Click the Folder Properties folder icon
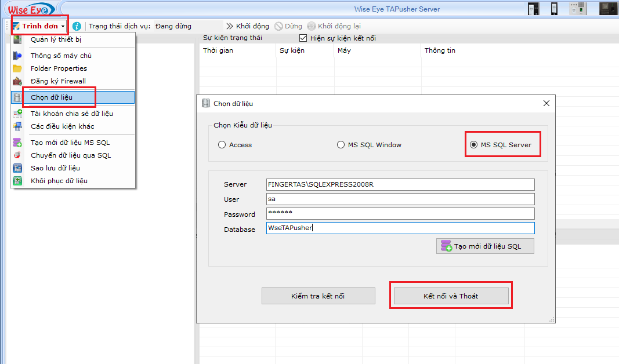This screenshot has width=619, height=364. coord(18,68)
